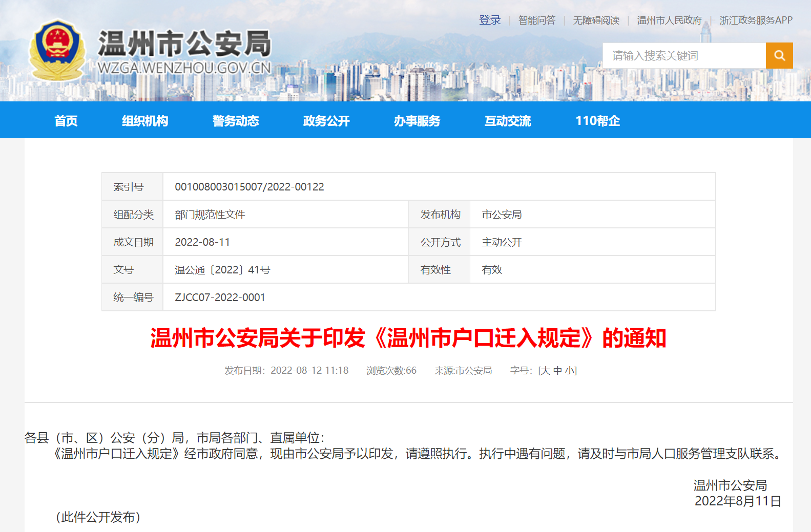
Task: Set font size to small 小
Action: click(570, 371)
